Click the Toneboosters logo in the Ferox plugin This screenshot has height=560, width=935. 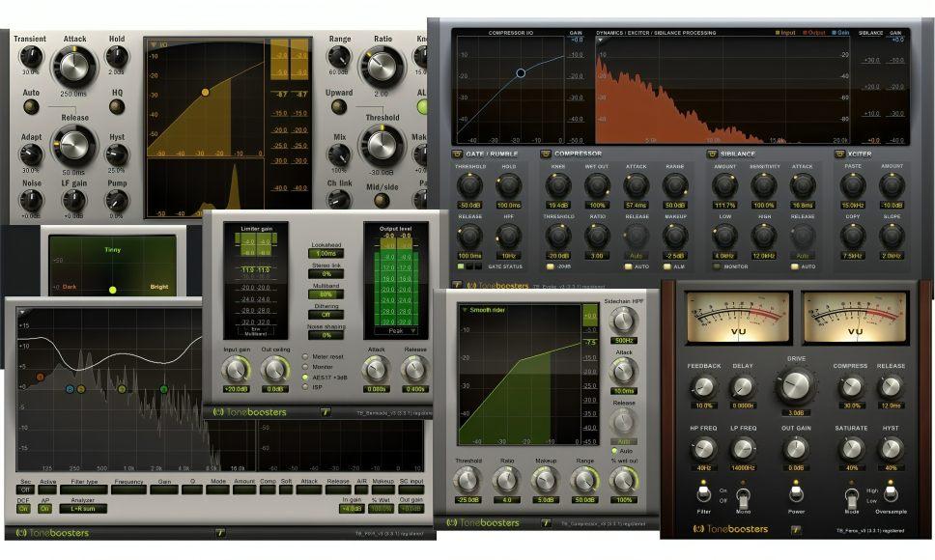pyautogui.click(x=730, y=529)
